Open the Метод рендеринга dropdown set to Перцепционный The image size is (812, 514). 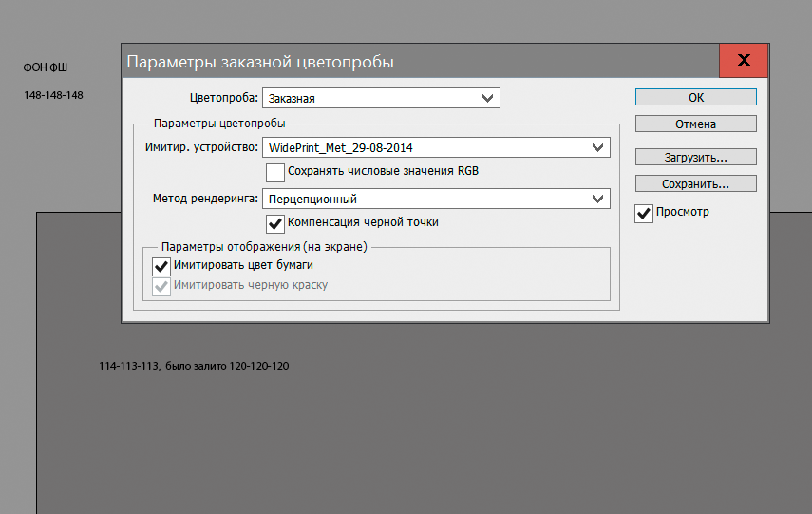click(x=436, y=199)
